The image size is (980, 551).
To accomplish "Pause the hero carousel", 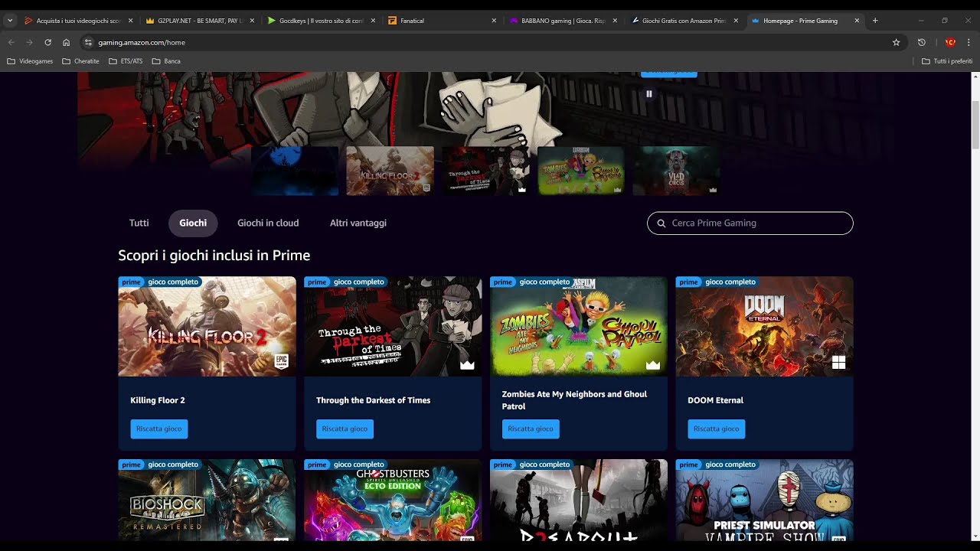I will (648, 94).
